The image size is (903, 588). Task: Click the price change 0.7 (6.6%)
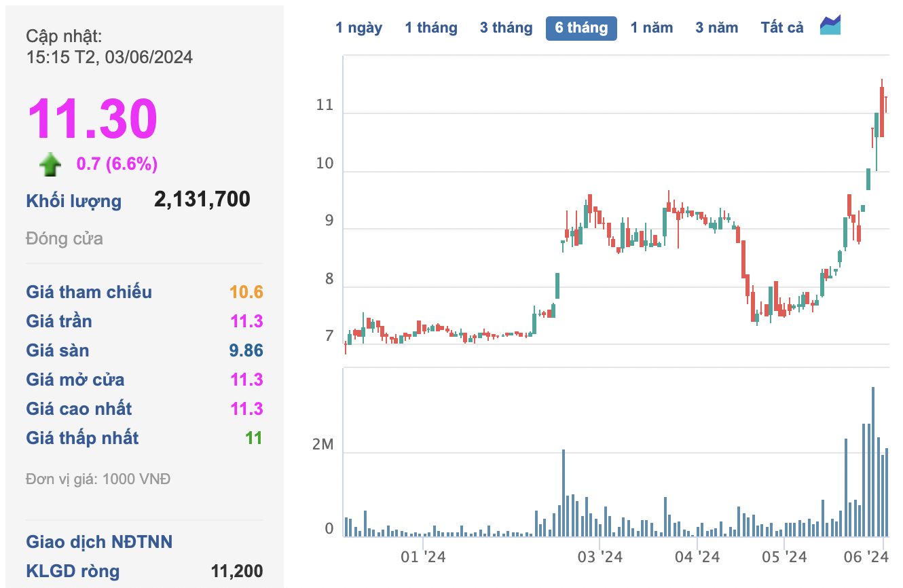tap(117, 164)
